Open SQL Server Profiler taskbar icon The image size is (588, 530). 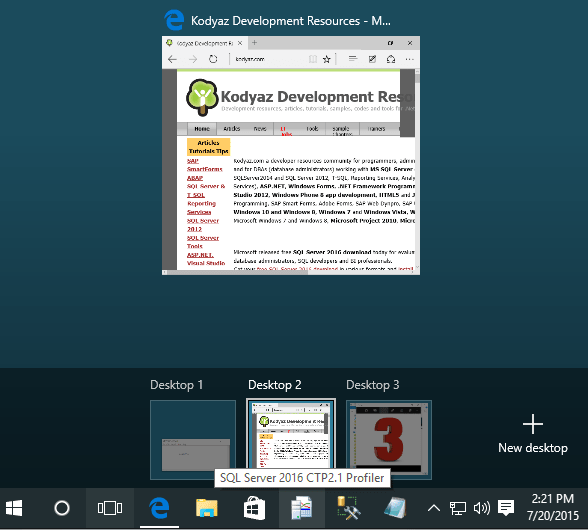click(x=302, y=508)
